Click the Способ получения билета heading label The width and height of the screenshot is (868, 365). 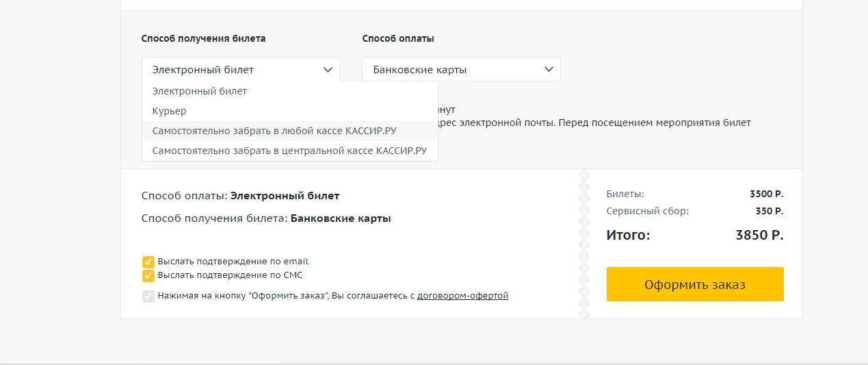pos(204,38)
